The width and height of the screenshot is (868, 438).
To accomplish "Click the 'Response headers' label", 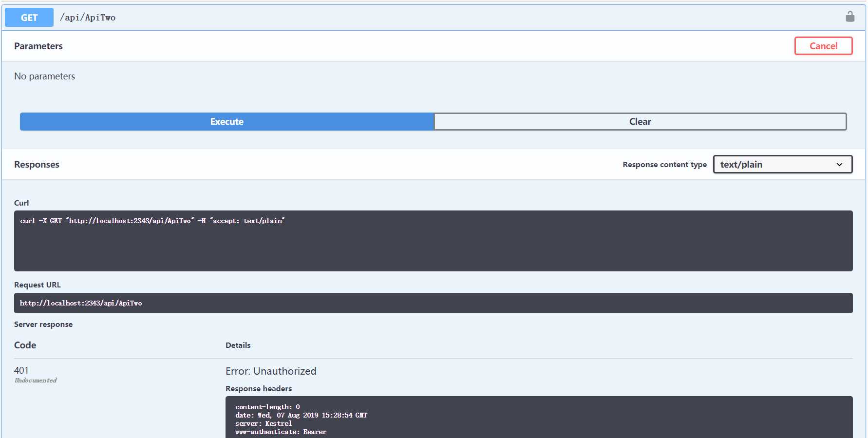I will (x=259, y=388).
